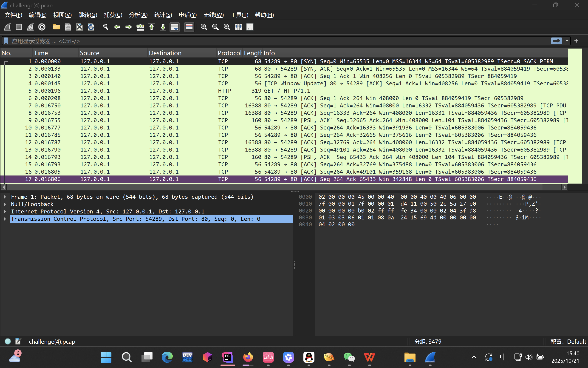Zoom out the main window text
The width and height of the screenshot is (588, 368).
click(x=215, y=27)
